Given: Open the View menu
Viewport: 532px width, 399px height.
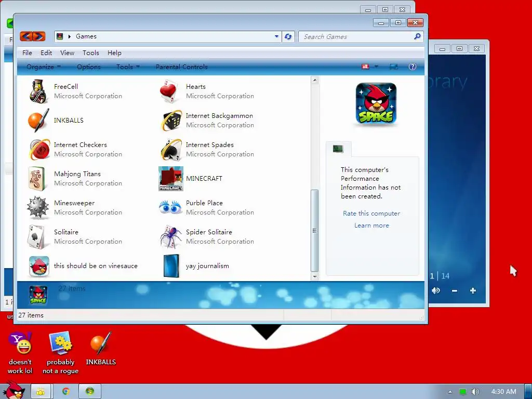Looking at the screenshot, I should click(67, 52).
